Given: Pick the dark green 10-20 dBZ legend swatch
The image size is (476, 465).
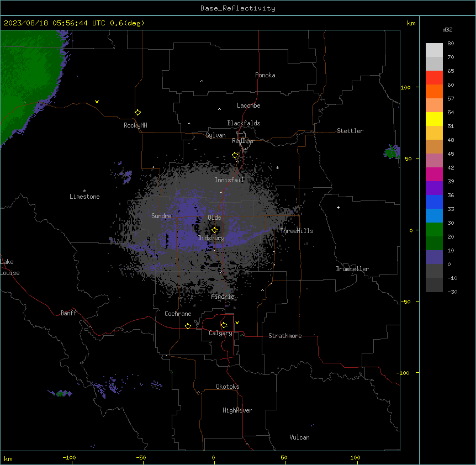Looking at the screenshot, I should [434, 243].
